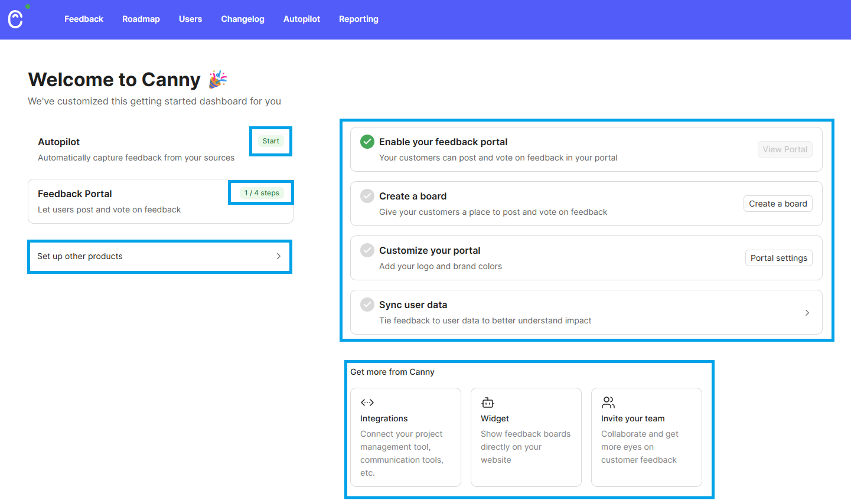Open Portal settings button
The image size is (851, 504).
tap(778, 258)
